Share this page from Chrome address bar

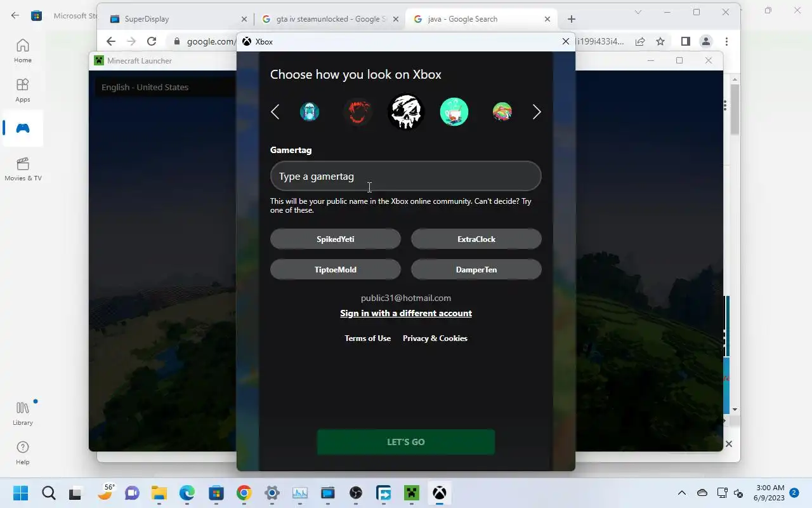coord(640,41)
